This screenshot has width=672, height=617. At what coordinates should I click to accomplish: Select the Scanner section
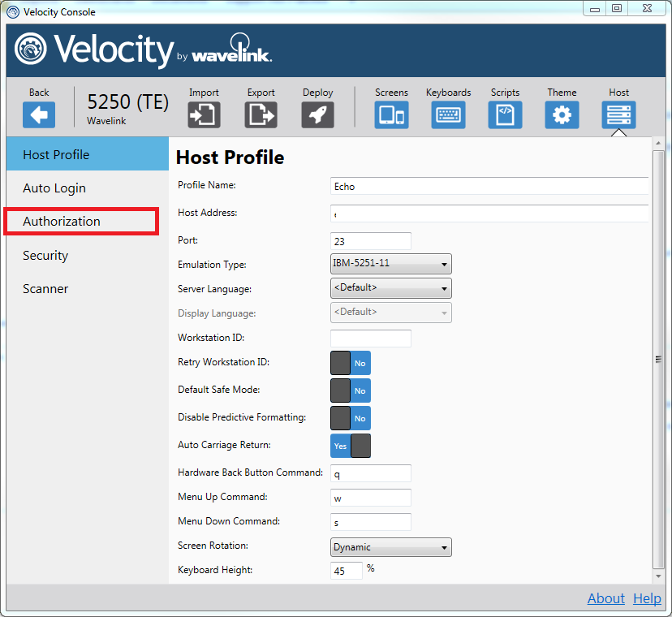(45, 288)
